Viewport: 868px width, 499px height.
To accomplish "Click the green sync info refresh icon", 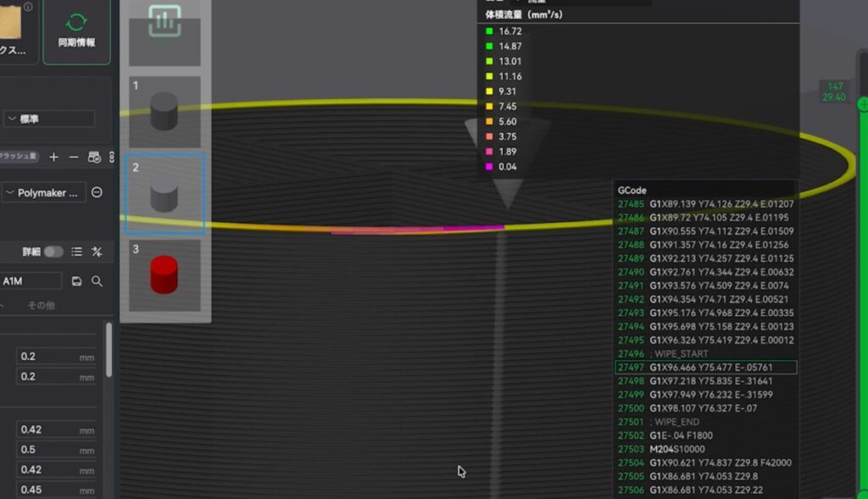I will (77, 22).
